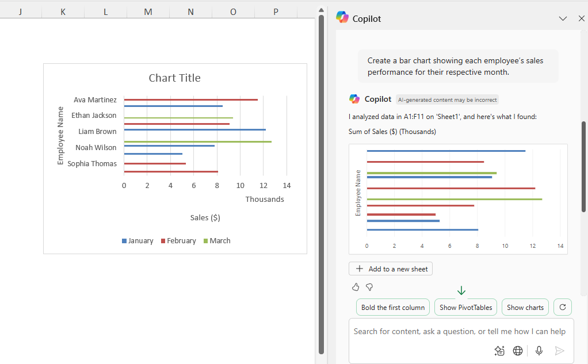
Task: Select the Show PivotTables suggestion
Action: (465, 307)
